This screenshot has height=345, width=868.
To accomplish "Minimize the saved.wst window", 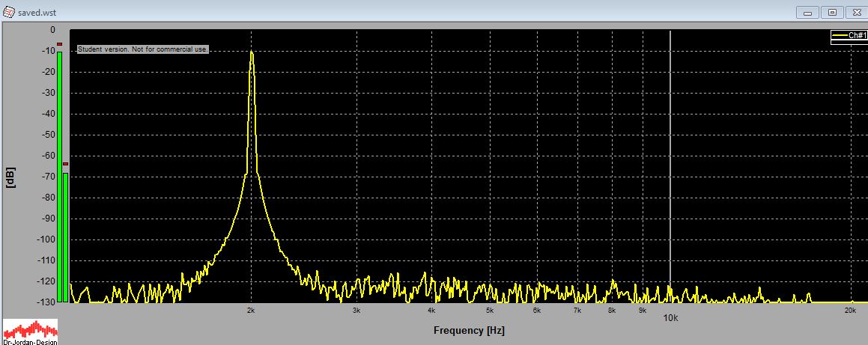I will point(807,13).
